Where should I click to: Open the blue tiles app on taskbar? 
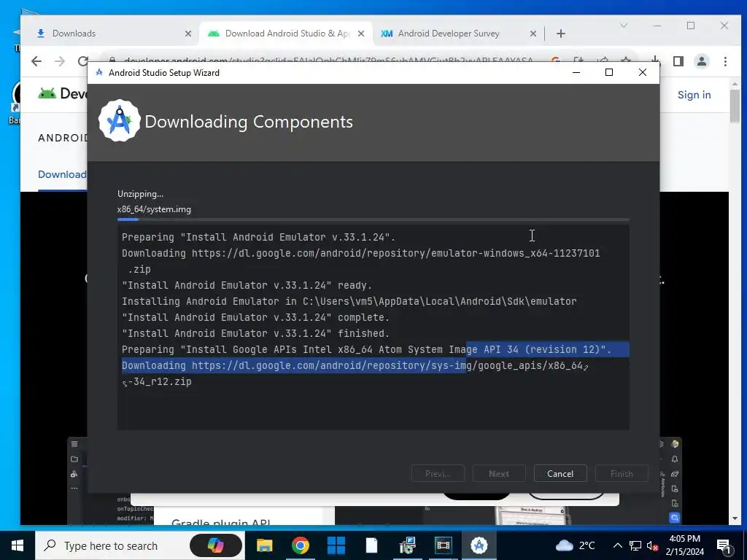(336, 545)
